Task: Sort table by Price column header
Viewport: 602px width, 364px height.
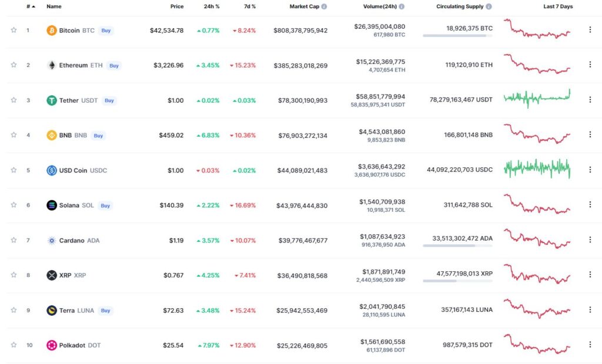Action: [x=176, y=6]
